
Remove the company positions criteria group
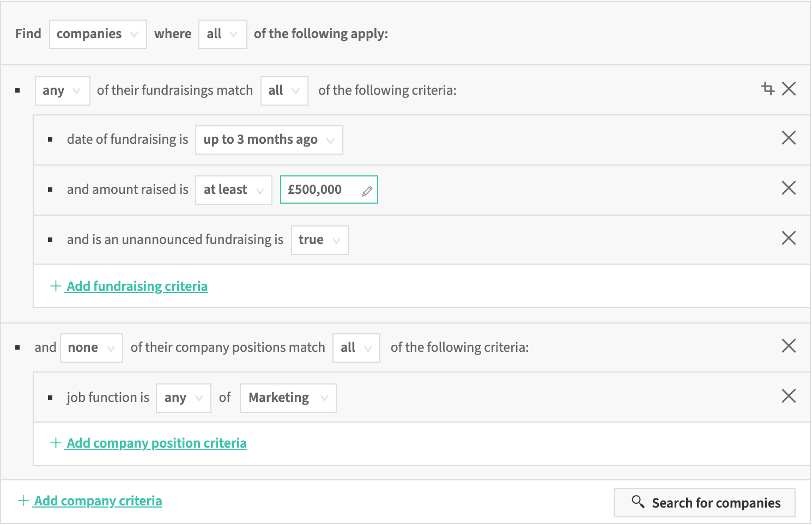pyautogui.click(x=789, y=346)
